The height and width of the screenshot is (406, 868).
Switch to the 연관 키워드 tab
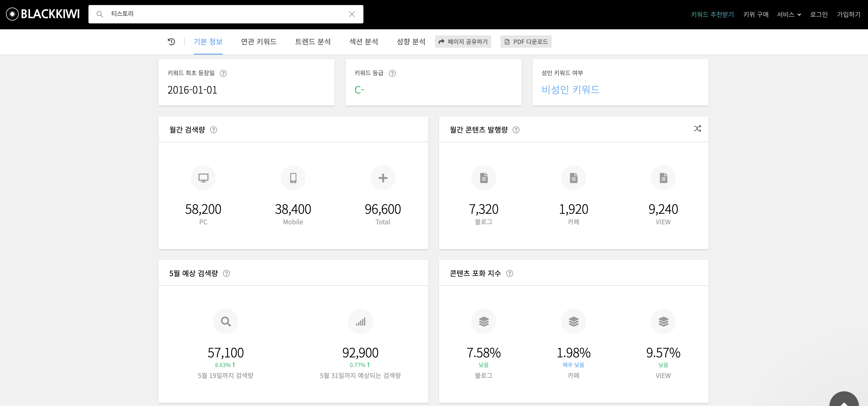259,42
